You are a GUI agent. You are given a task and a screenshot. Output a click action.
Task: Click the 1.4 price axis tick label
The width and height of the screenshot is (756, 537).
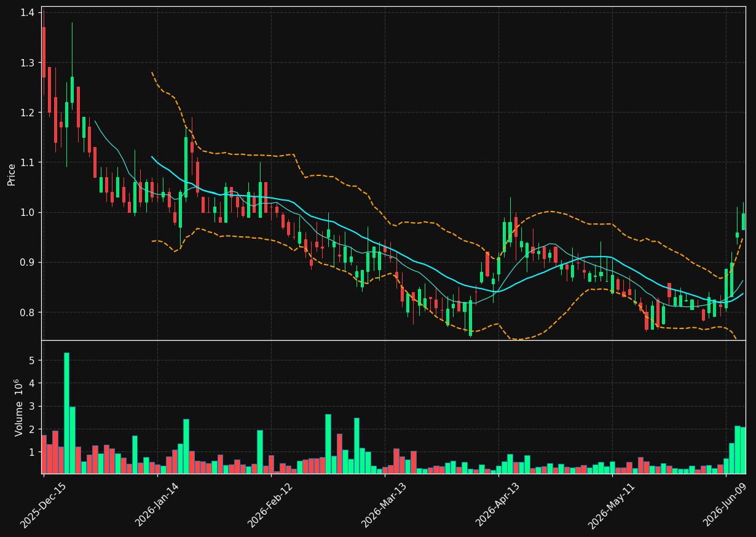[x=28, y=12]
